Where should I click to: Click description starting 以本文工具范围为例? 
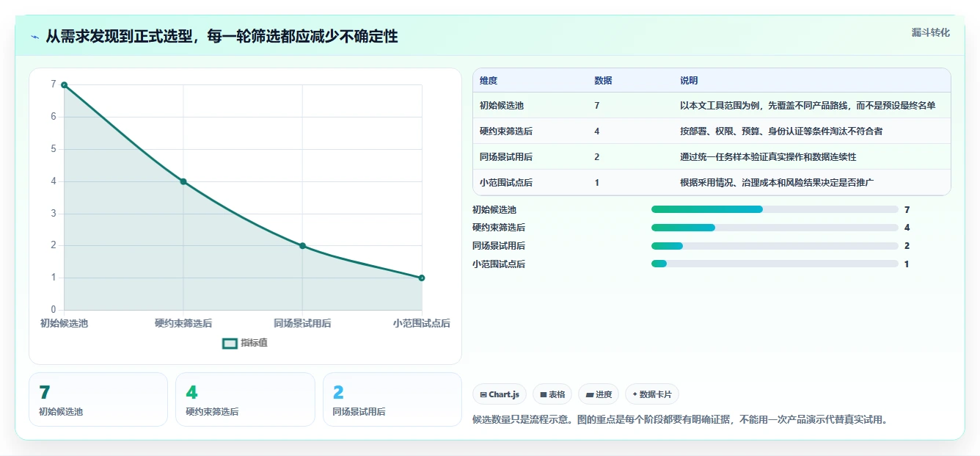coord(808,106)
